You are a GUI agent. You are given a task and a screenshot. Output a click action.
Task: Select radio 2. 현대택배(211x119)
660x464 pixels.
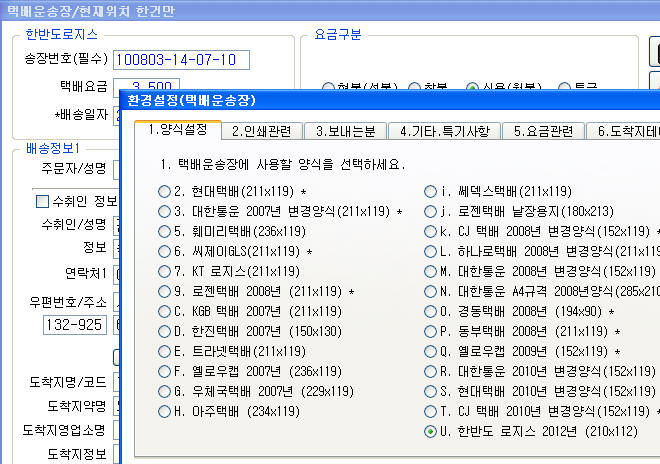pos(164,192)
